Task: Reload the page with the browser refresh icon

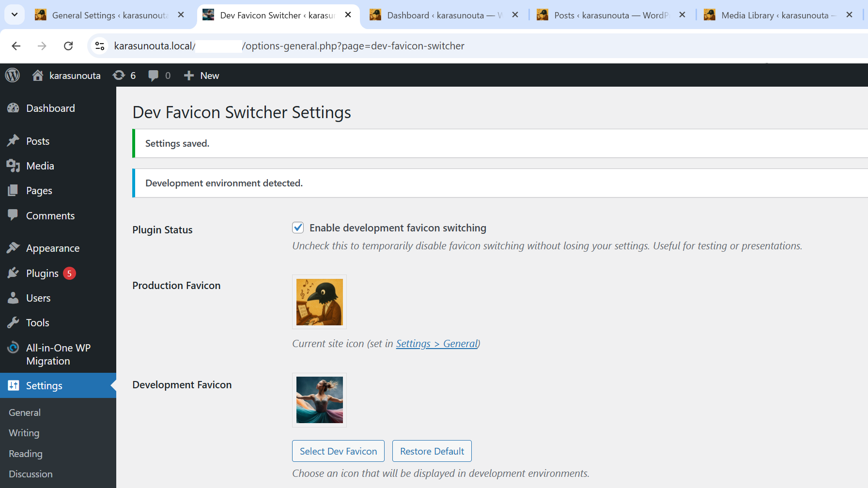Action: (x=68, y=46)
